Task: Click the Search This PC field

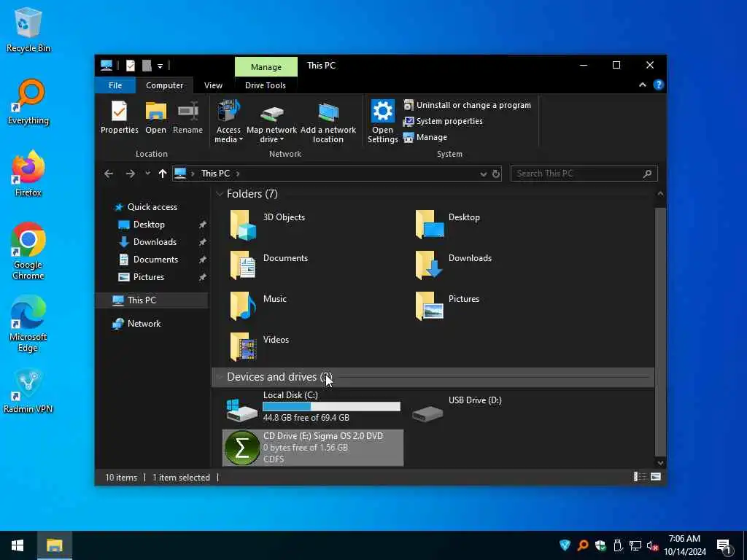Action: [x=584, y=174]
